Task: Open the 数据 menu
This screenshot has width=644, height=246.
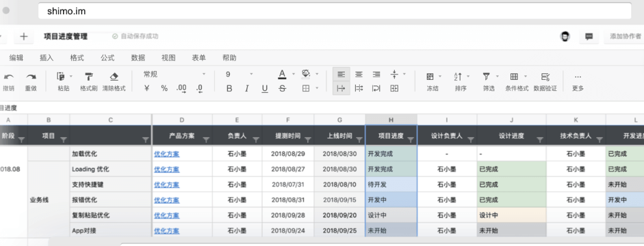Action: (x=138, y=58)
